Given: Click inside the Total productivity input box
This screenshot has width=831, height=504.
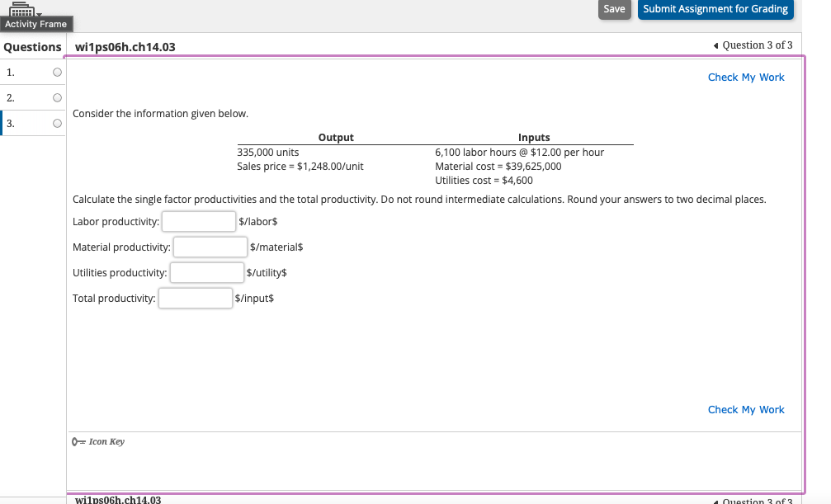Looking at the screenshot, I should tap(195, 298).
